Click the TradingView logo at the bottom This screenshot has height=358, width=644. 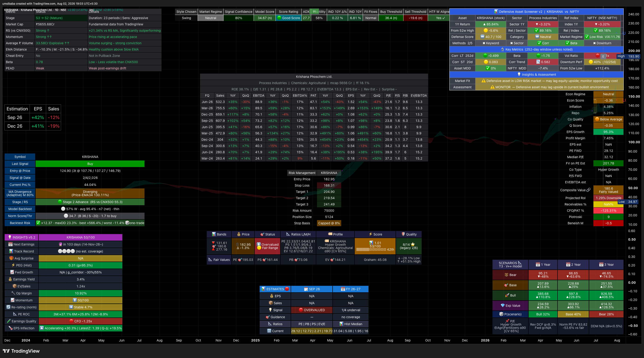click(21, 351)
